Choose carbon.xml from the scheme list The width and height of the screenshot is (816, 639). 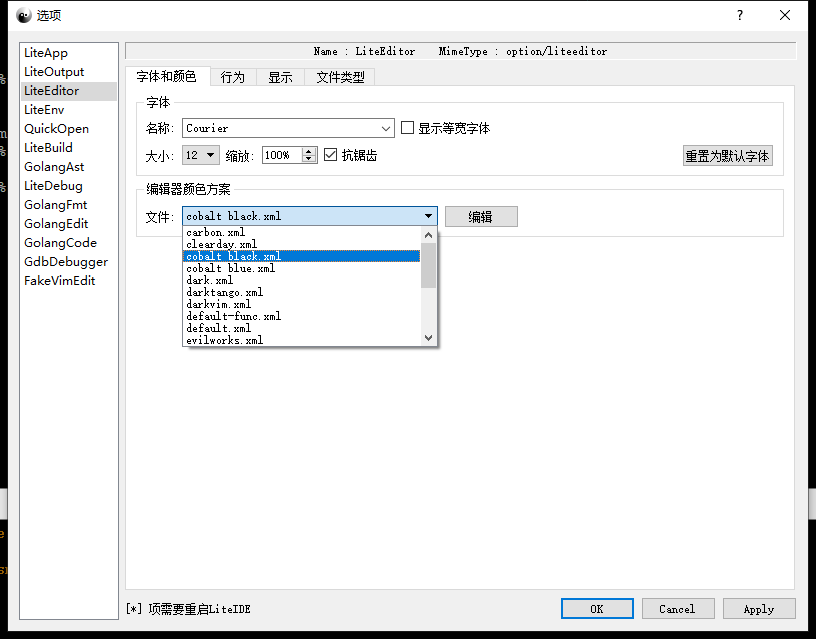(x=301, y=232)
